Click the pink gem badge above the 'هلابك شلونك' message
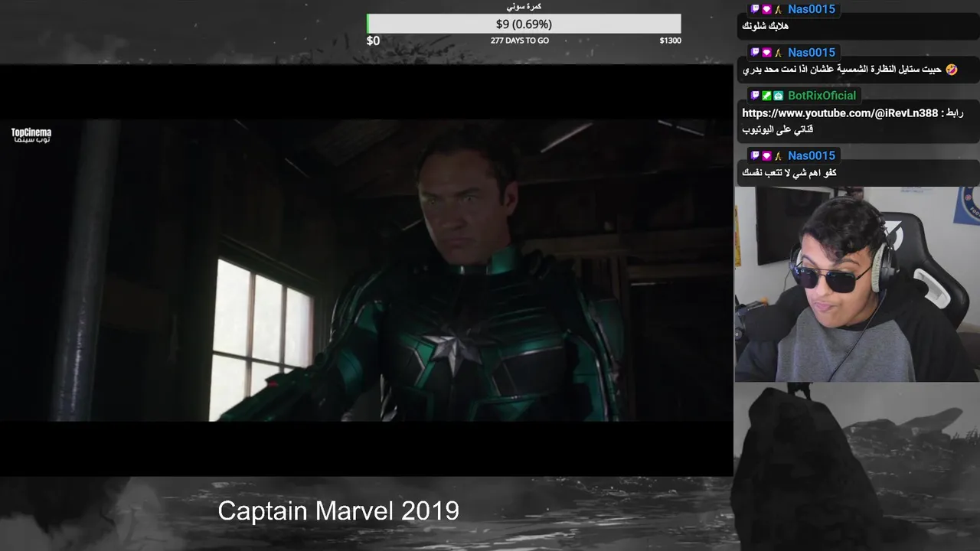The height and width of the screenshot is (551, 980). [x=766, y=9]
